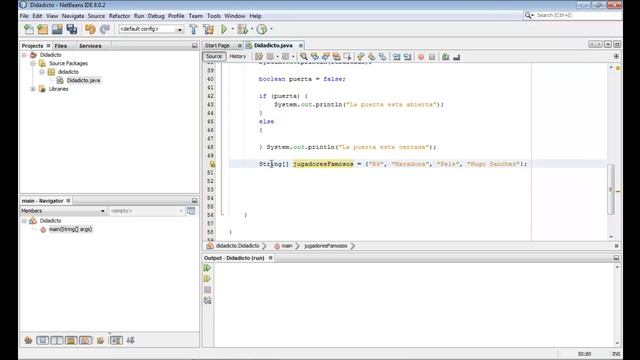640x360 pixels.
Task: Click didadicto.Didadicto in the breadcrumb
Action: (237, 246)
